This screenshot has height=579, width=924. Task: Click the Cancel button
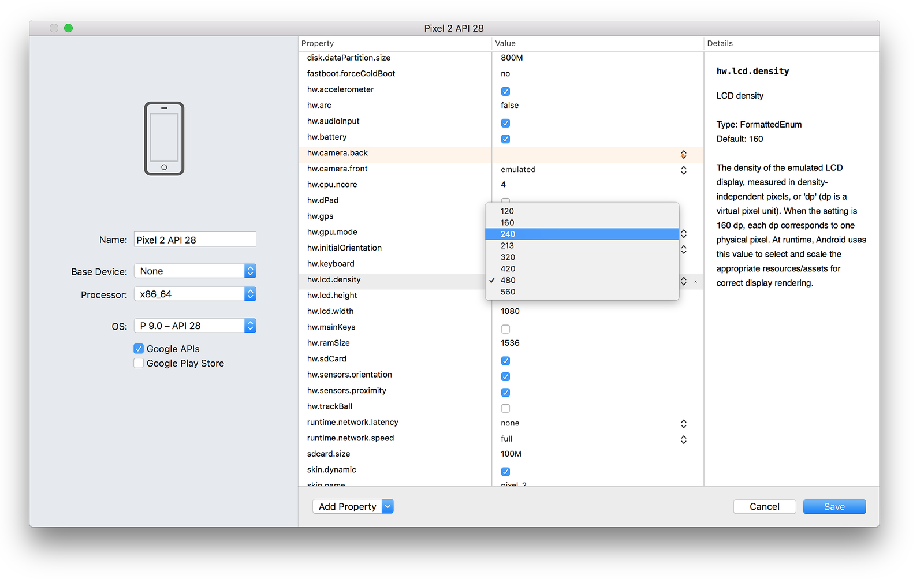(765, 506)
